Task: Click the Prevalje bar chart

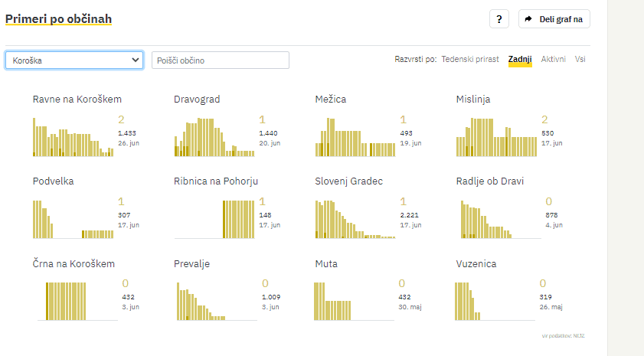Action: pos(214,301)
